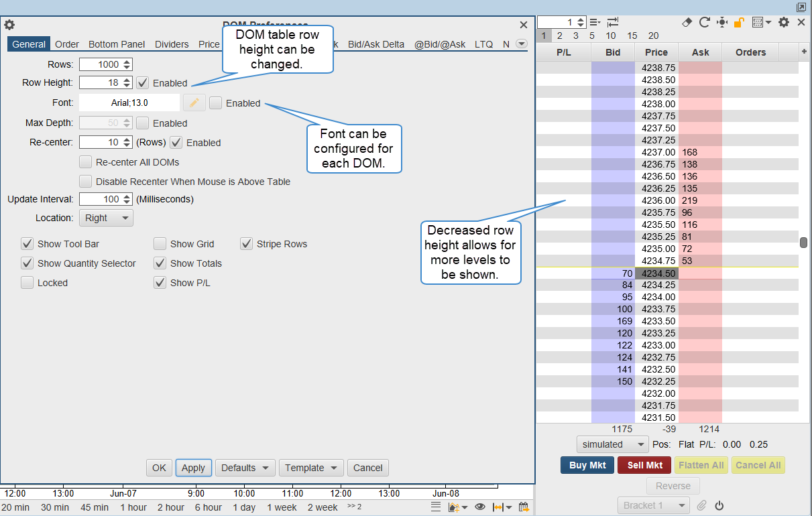Enable the Show Grid checkbox
The height and width of the screenshot is (516, 812).
(x=160, y=244)
